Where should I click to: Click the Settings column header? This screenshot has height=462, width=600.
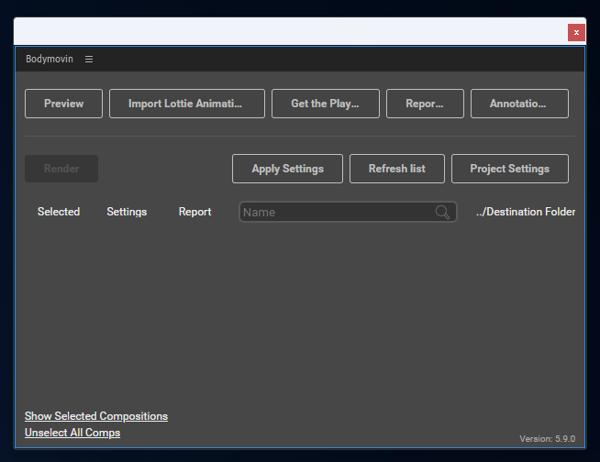pyautogui.click(x=127, y=212)
